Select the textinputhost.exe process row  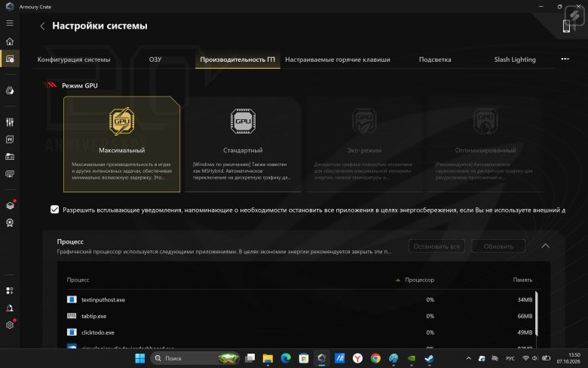click(x=302, y=299)
